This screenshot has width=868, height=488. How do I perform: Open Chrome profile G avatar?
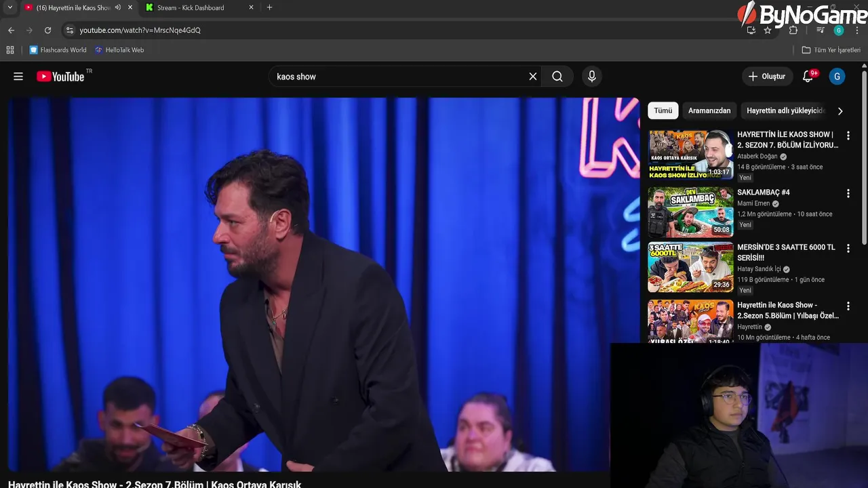(839, 30)
